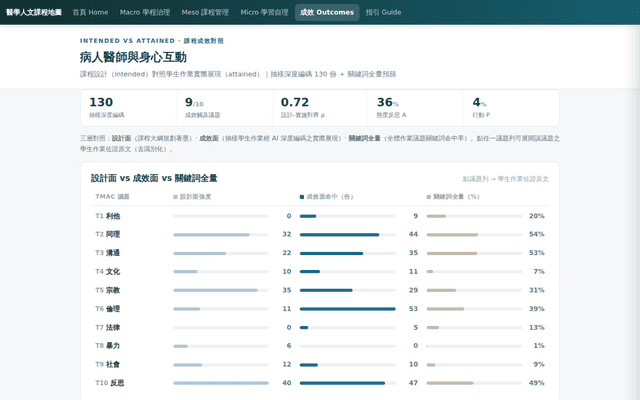Expand the T1 利他 topic label

click(108, 216)
